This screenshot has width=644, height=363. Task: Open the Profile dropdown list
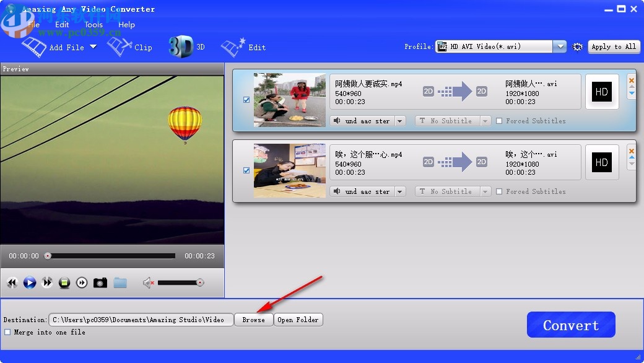560,46
